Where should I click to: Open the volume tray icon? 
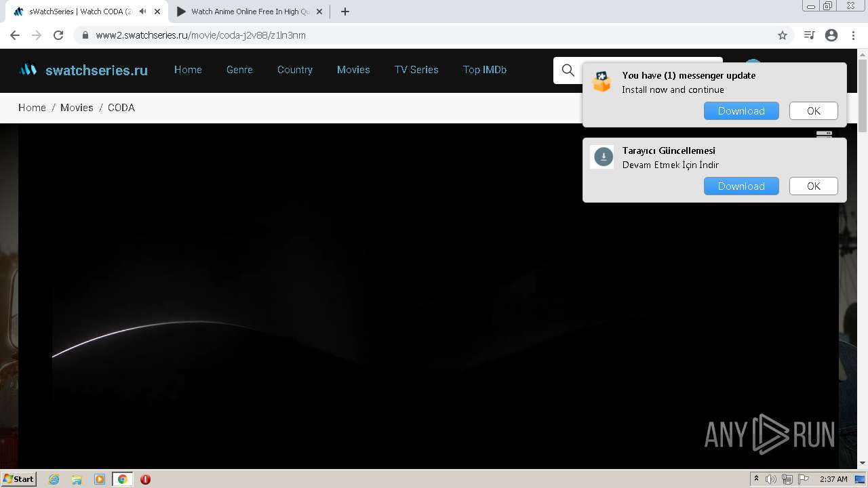click(771, 479)
